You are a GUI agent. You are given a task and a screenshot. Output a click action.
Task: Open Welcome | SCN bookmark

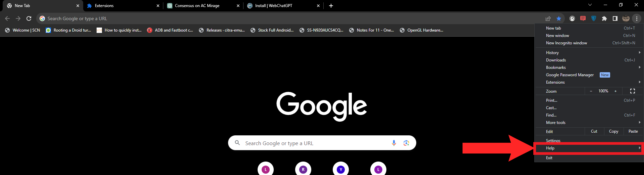point(22,30)
